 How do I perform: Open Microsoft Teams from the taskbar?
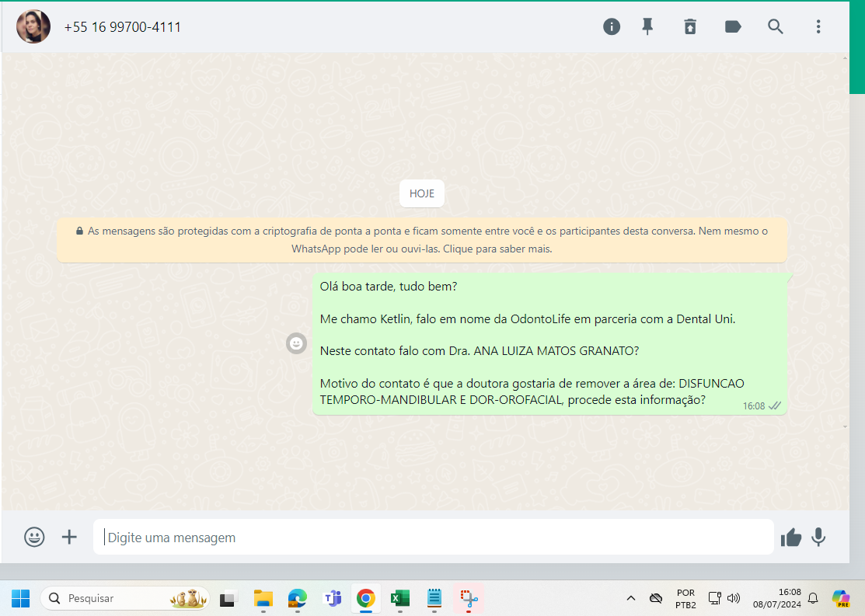click(x=332, y=598)
